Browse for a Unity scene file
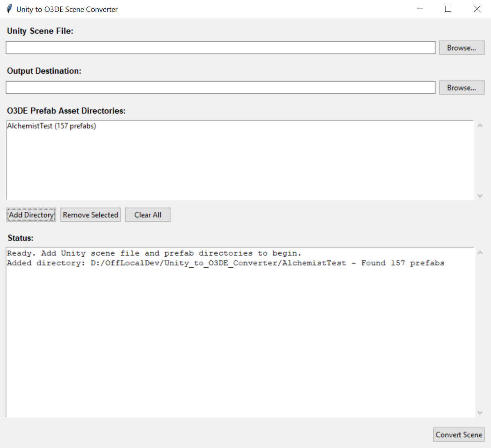This screenshot has height=448, width=491. pyautogui.click(x=461, y=48)
